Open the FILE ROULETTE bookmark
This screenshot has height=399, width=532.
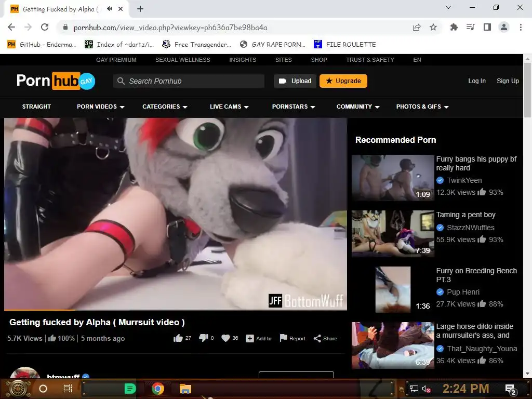[345, 44]
